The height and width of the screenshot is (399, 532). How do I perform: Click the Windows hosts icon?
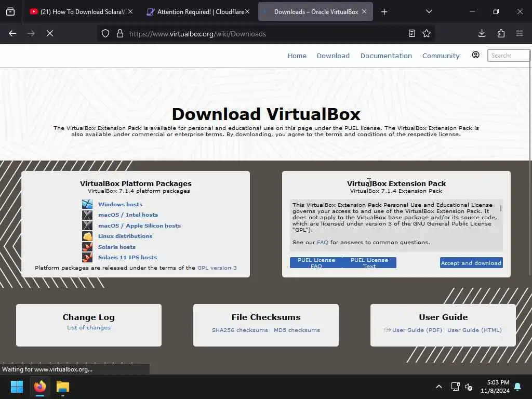87,204
